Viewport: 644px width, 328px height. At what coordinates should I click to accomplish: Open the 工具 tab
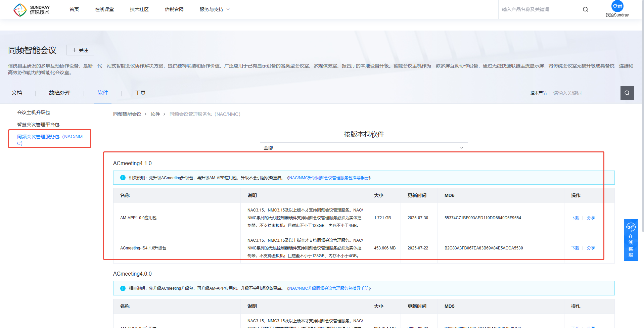tap(140, 93)
